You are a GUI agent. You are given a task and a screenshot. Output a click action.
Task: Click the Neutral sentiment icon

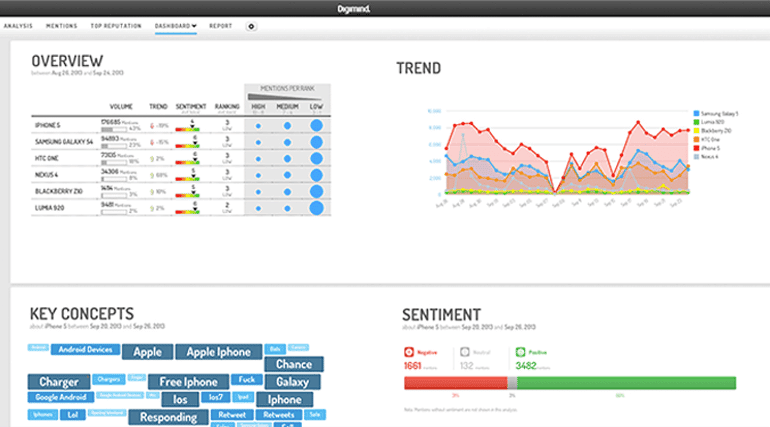(465, 352)
